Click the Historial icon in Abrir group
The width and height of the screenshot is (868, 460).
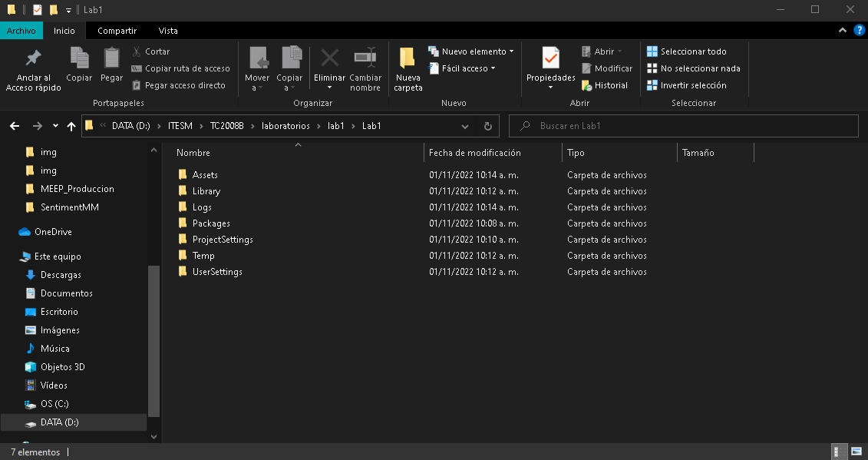point(588,85)
